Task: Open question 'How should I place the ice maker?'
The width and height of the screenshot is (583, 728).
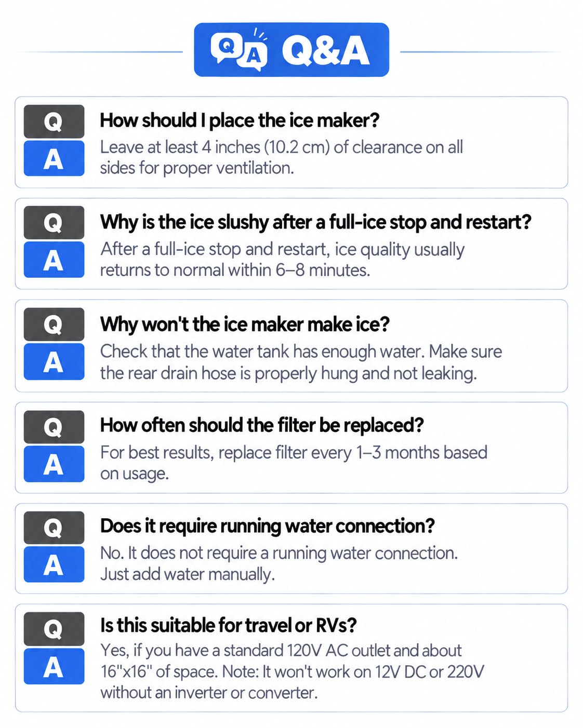Action: pyautogui.click(x=240, y=120)
